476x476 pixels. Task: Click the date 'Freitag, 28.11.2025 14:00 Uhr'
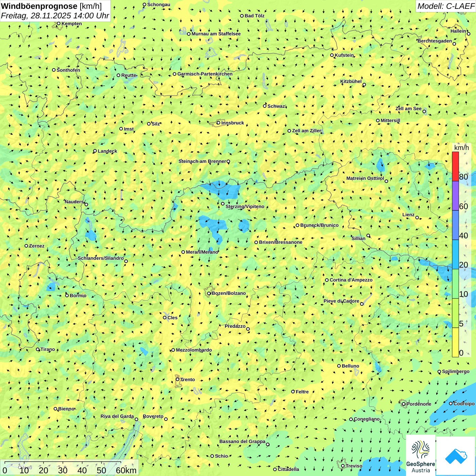coord(55,16)
